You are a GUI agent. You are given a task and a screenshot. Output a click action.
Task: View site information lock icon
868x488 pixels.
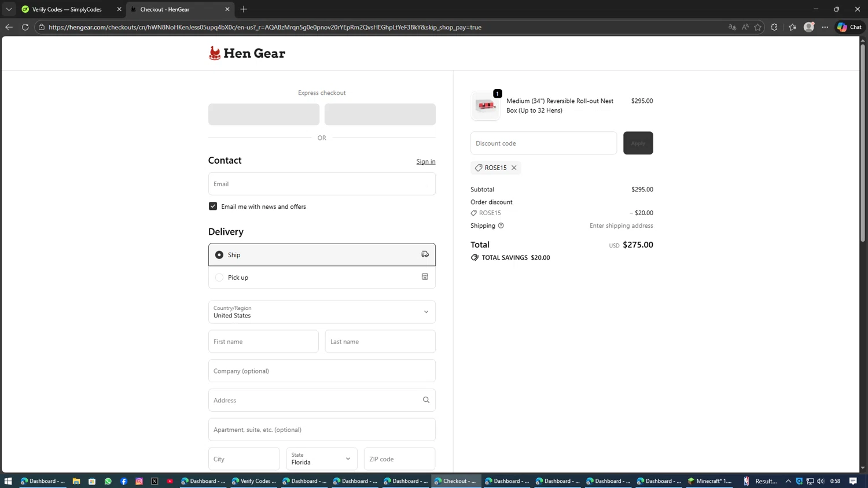(x=42, y=27)
